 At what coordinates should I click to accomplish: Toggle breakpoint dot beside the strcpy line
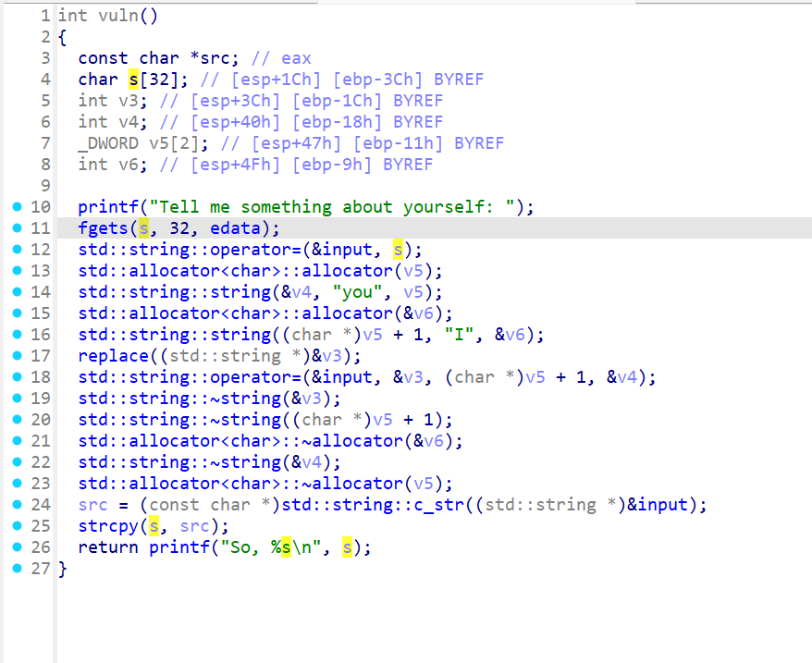(x=16, y=526)
